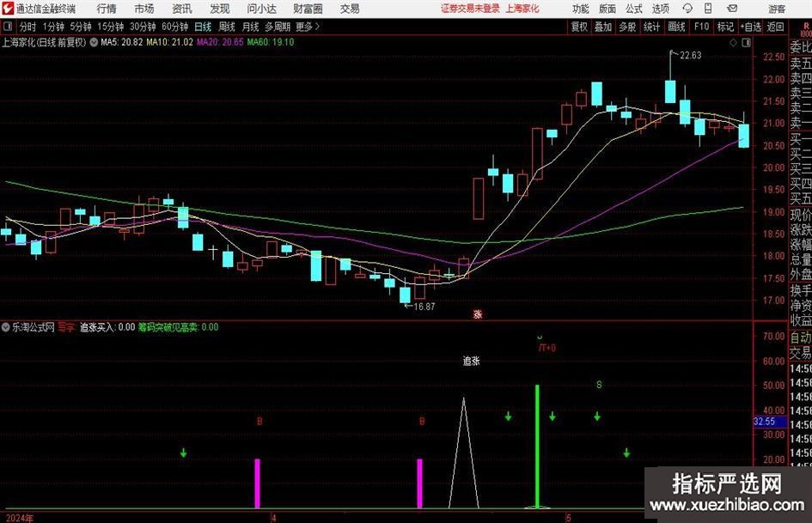812x523 pixels.
Task: Click the 证券交易未登录 login link
Action: [471, 9]
